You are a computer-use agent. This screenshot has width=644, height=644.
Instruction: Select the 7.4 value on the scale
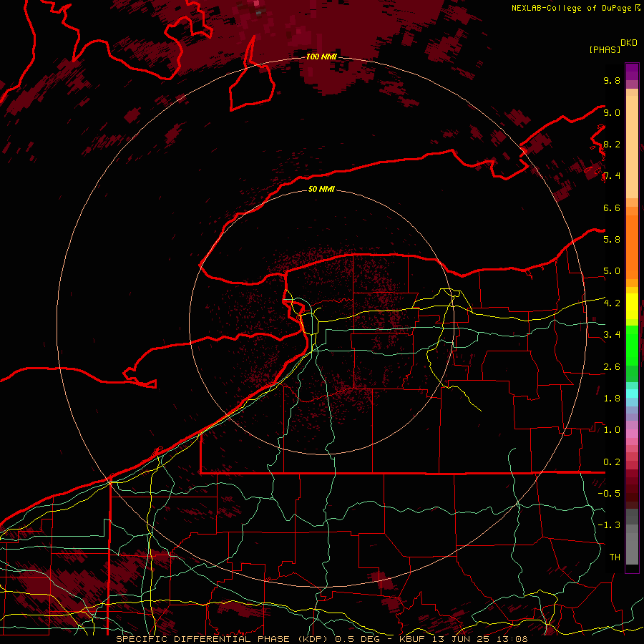(x=612, y=176)
